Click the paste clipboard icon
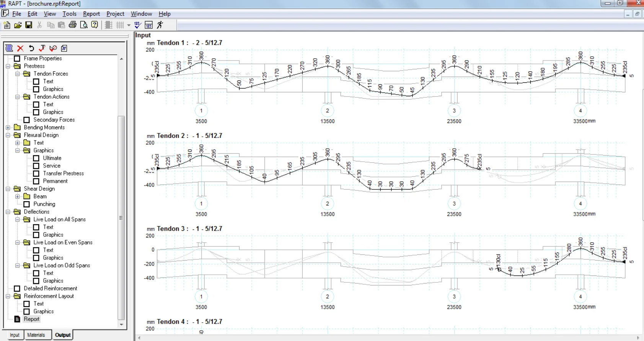 pos(61,25)
